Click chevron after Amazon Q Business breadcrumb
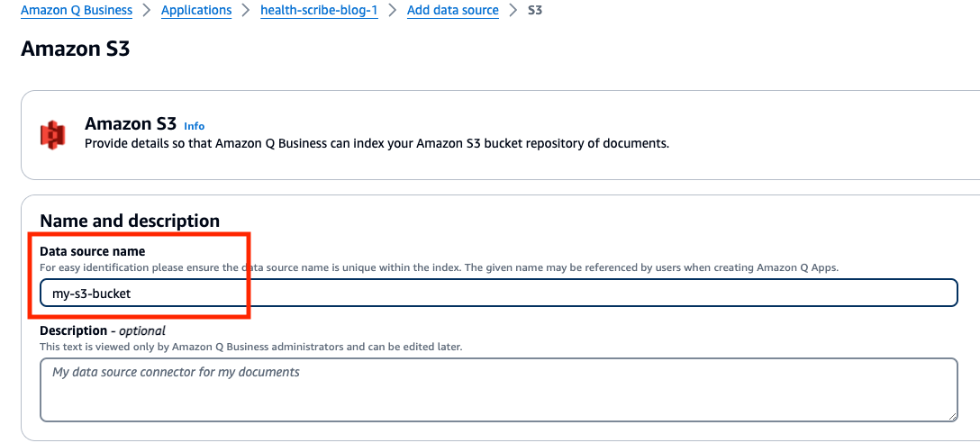The height and width of the screenshot is (443, 980). click(147, 11)
